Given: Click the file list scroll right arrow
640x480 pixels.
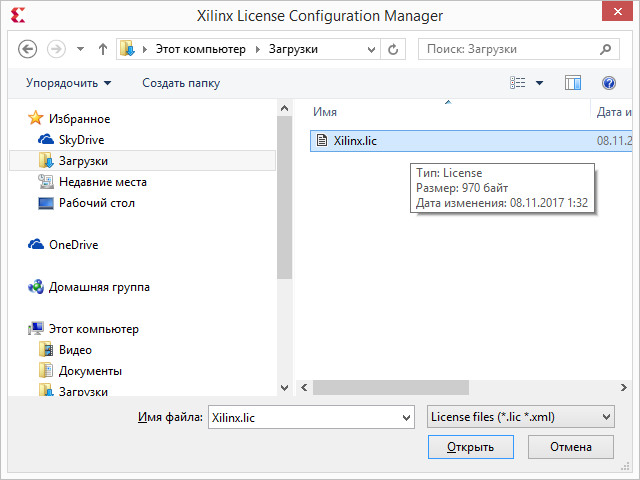Looking at the screenshot, I should tap(624, 387).
